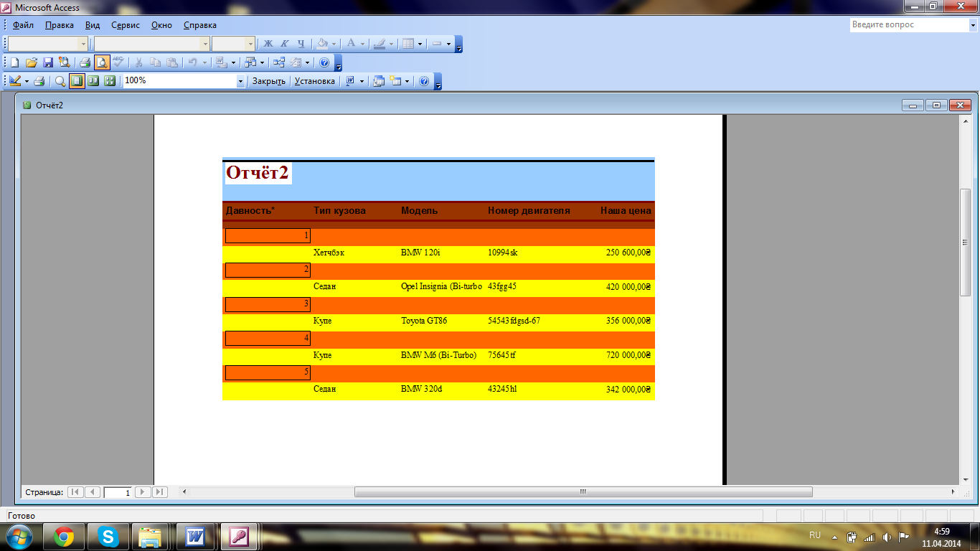Open the Сервис menu
Screen dimensions: 980x551
pyautogui.click(x=126, y=25)
